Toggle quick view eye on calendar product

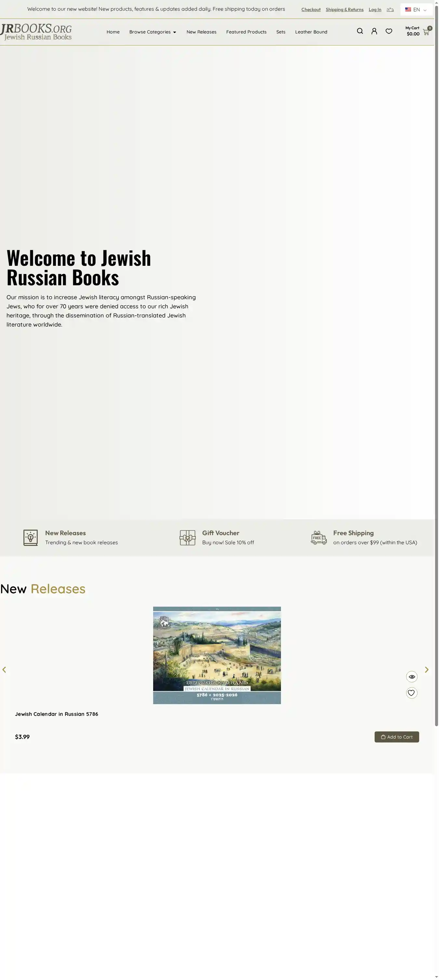click(411, 677)
